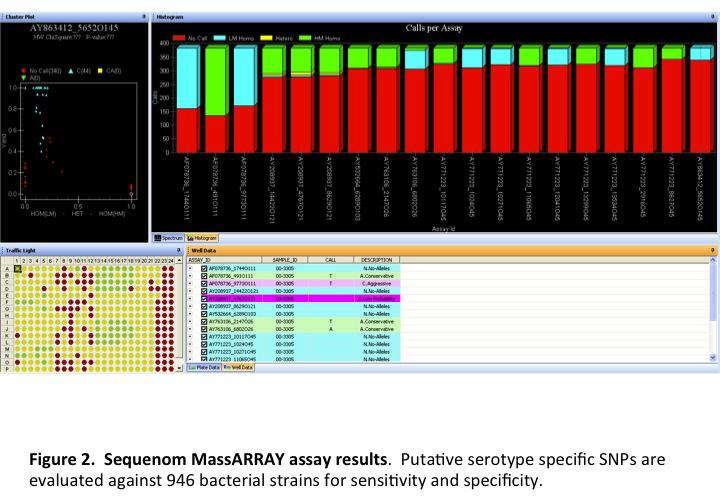This screenshot has height=498, width=720.
Task: Click the Well Data panel pin icon
Action: pyautogui.click(x=712, y=249)
